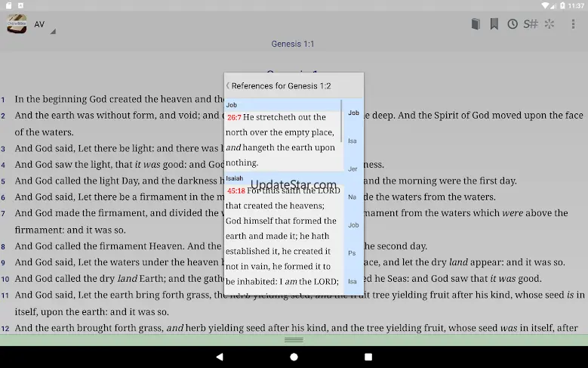Jump to Na in reference index
Image resolution: width=588 pixels, height=368 pixels.
click(352, 196)
